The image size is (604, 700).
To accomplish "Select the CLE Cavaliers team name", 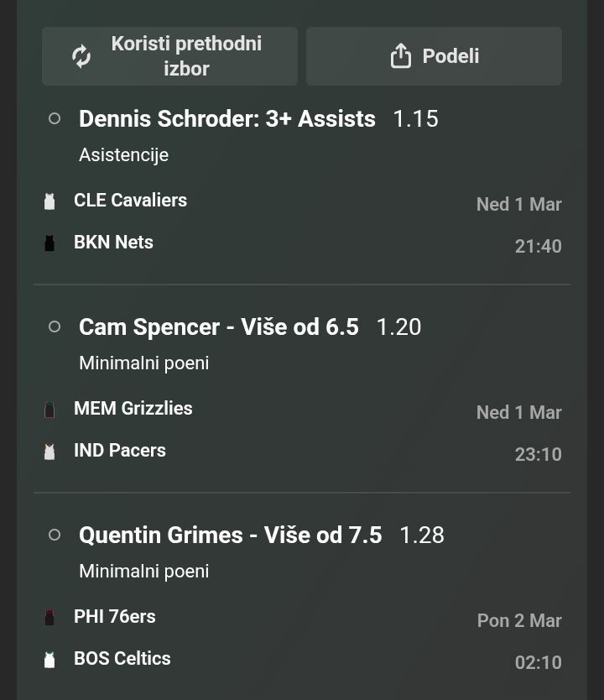I will coord(130,201).
